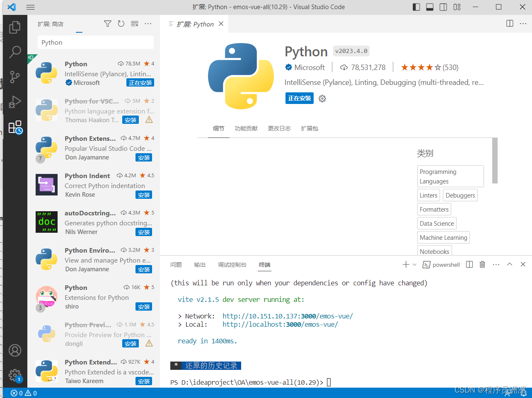Install the autoDocstring extension

144,232
